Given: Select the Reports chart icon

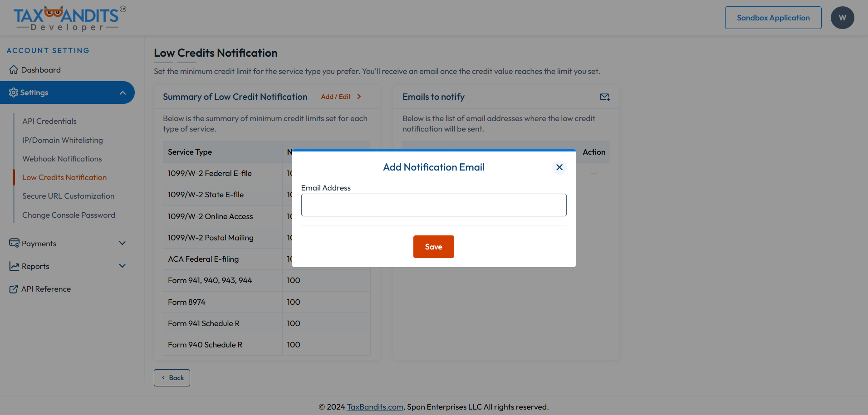Looking at the screenshot, I should pos(13,266).
